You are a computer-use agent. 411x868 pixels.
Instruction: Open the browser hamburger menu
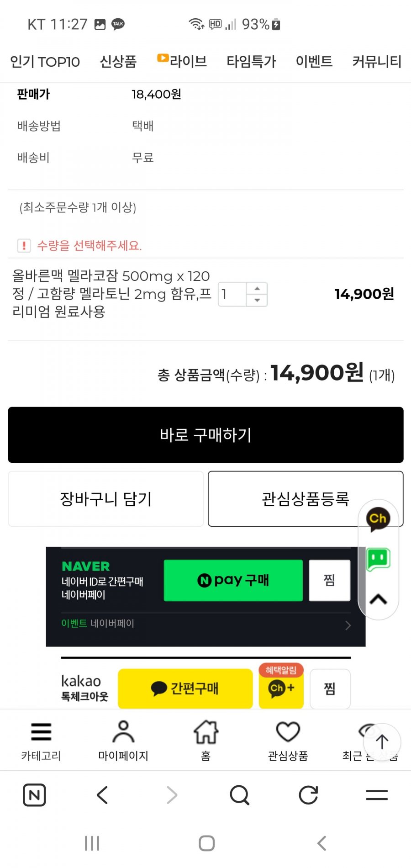(377, 795)
